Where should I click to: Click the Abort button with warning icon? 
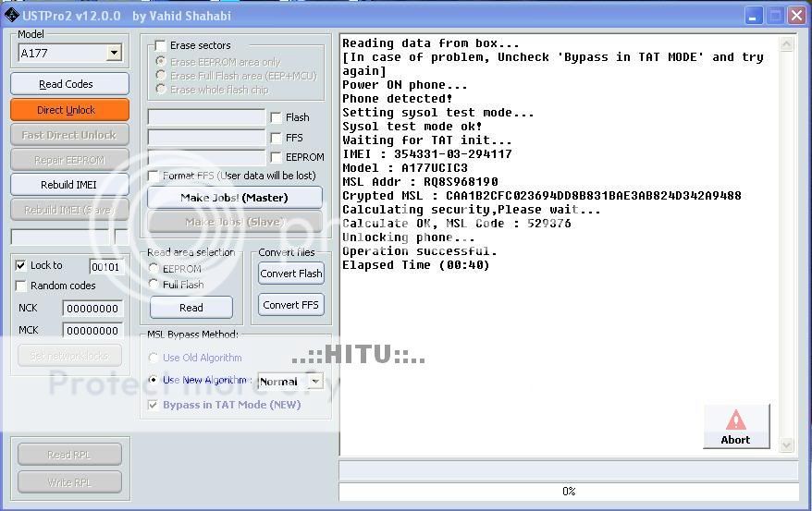[x=736, y=427]
